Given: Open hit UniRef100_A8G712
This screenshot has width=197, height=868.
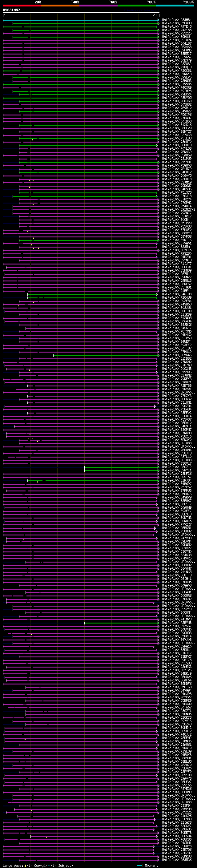Looking at the screenshot, I should [177, 467].
